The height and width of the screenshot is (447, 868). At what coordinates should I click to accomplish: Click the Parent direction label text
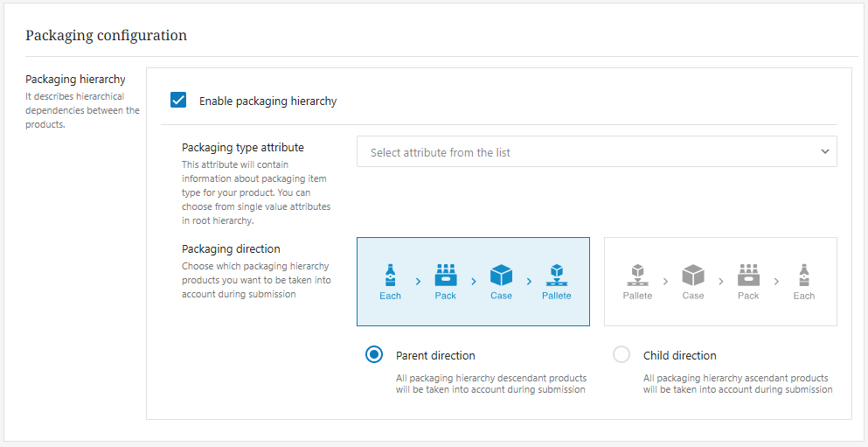[435, 356]
